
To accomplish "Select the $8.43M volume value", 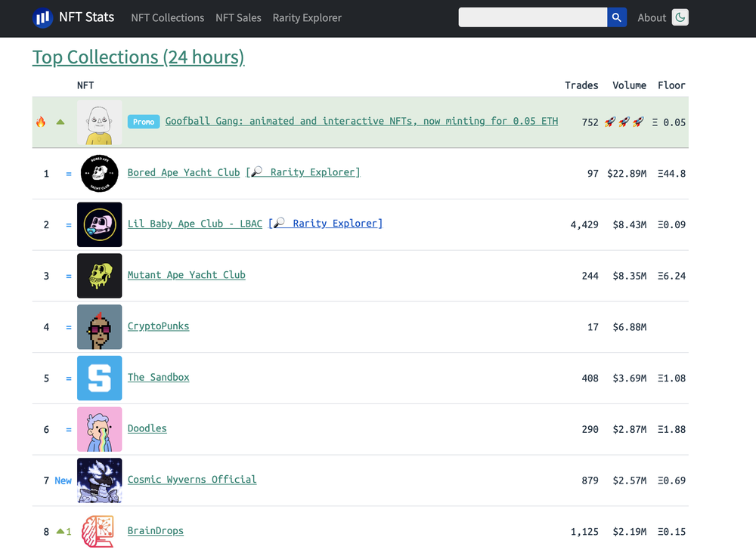I will click(x=630, y=225).
